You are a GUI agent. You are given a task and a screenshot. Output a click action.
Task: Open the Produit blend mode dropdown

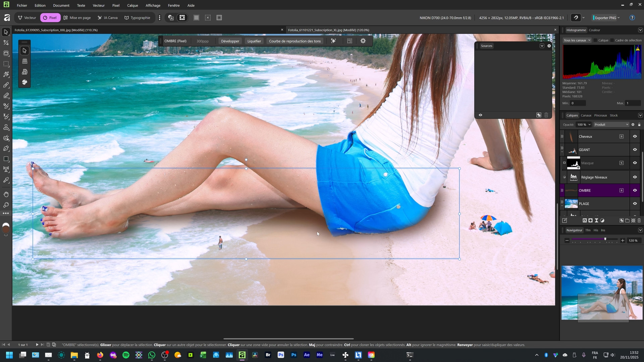[611, 125]
